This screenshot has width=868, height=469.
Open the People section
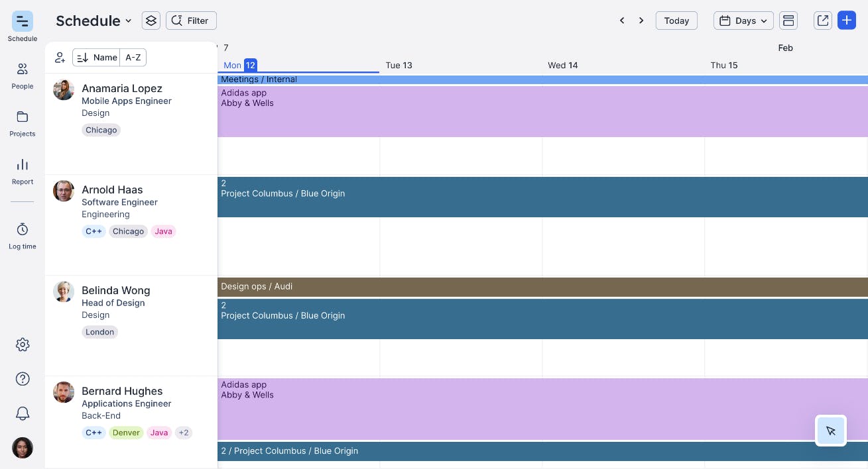[x=22, y=74]
